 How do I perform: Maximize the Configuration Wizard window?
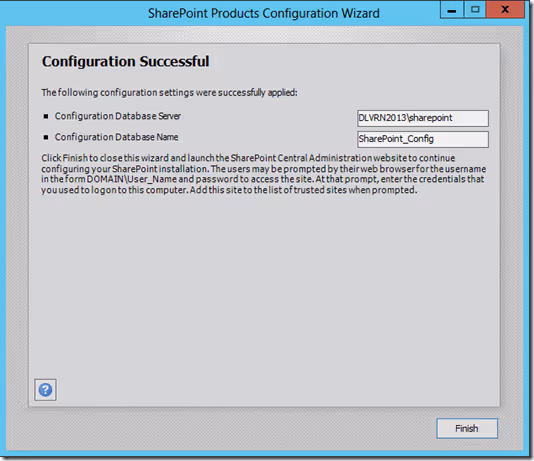[475, 10]
